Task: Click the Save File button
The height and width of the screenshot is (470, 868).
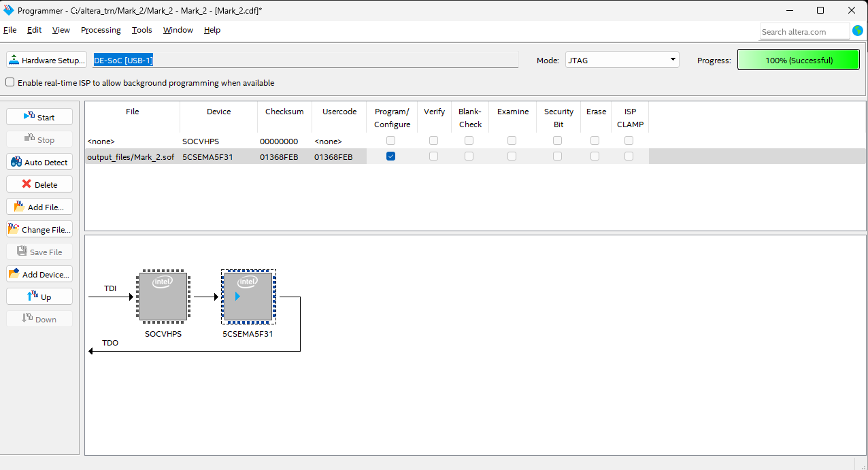Action: point(39,252)
